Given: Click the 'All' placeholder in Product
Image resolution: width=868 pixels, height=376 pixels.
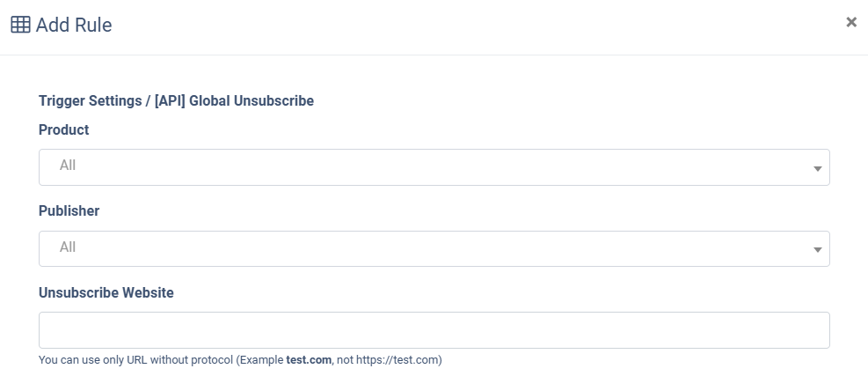Looking at the screenshot, I should coord(68,166).
